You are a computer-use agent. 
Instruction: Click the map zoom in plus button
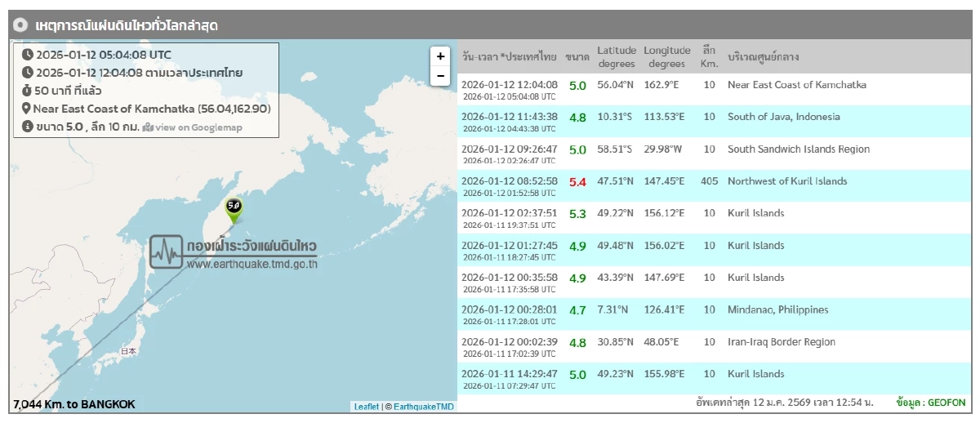click(x=440, y=56)
